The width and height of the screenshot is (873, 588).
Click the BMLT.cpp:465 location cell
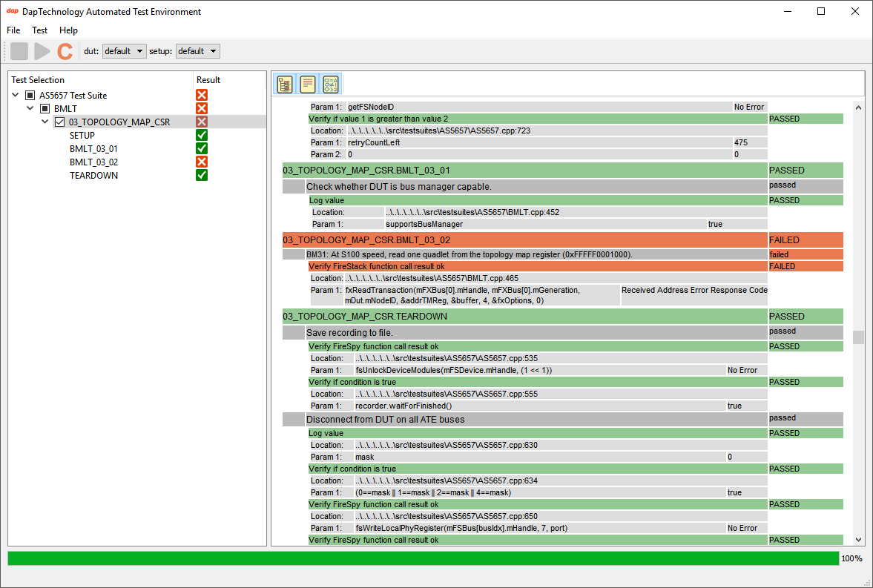click(555, 278)
